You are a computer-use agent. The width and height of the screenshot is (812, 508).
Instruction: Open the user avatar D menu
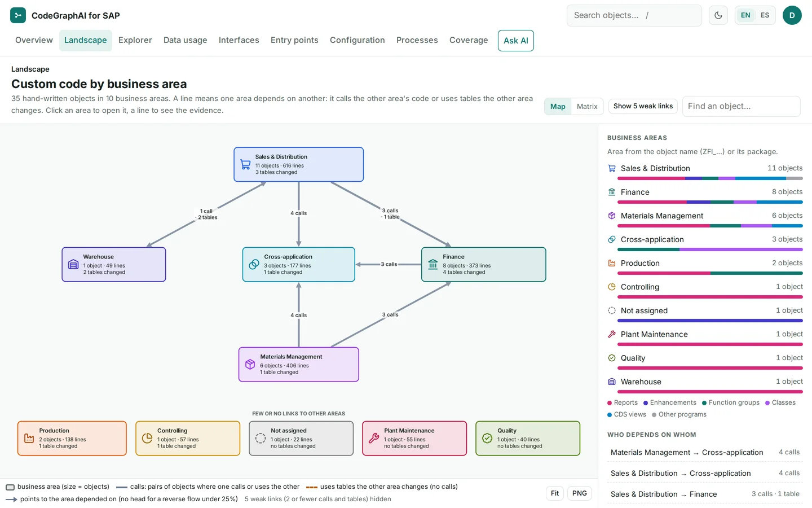[792, 15]
